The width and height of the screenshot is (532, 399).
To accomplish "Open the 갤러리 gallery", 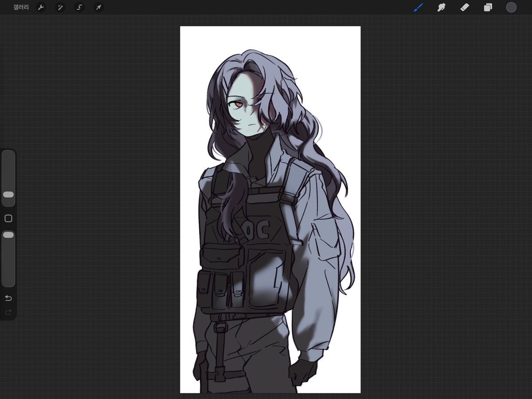I will coord(21,7).
